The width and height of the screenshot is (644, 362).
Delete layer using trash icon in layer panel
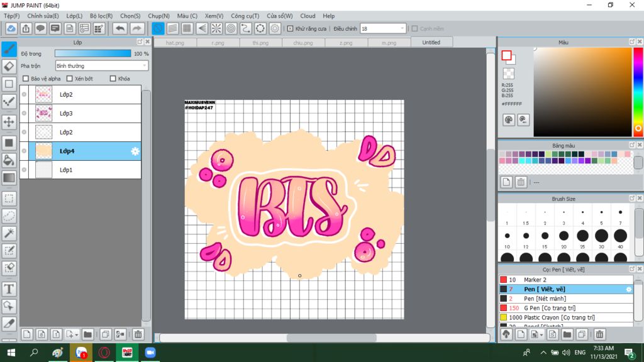[138, 334]
